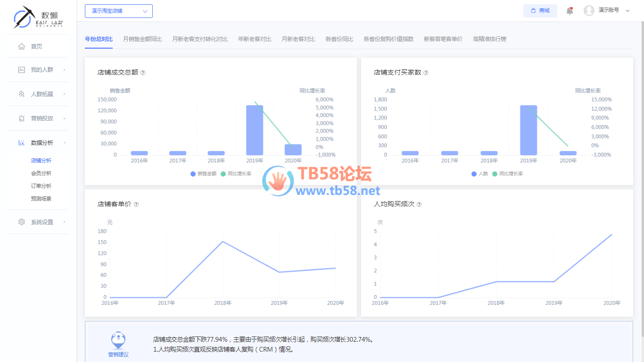Click the 2020年 point on 人均购买频次 chart
Image resolution: width=644 pixels, height=362 pixels.
[x=612, y=235]
